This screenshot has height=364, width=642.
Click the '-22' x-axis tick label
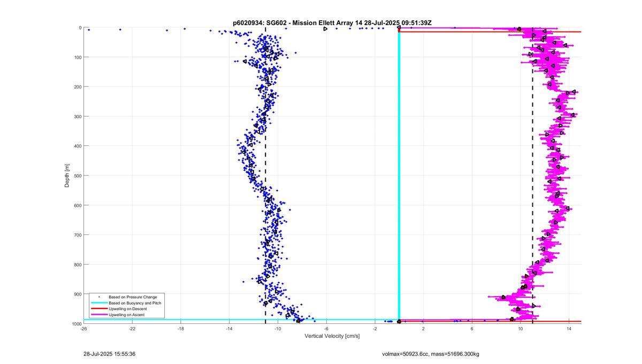[132, 329]
